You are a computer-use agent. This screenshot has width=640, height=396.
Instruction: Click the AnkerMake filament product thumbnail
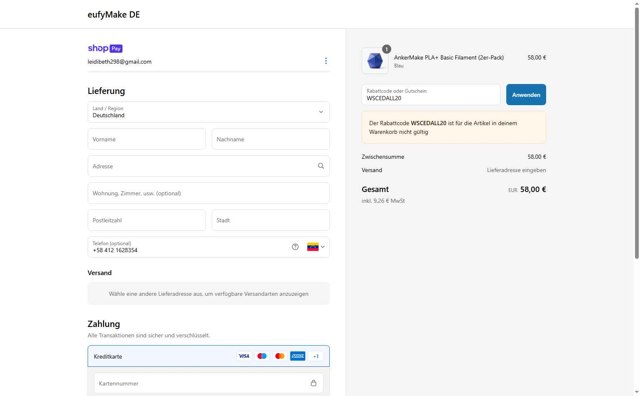point(375,61)
